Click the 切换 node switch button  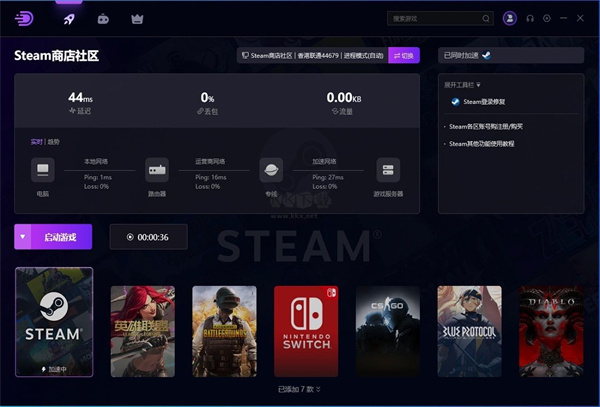(404, 56)
